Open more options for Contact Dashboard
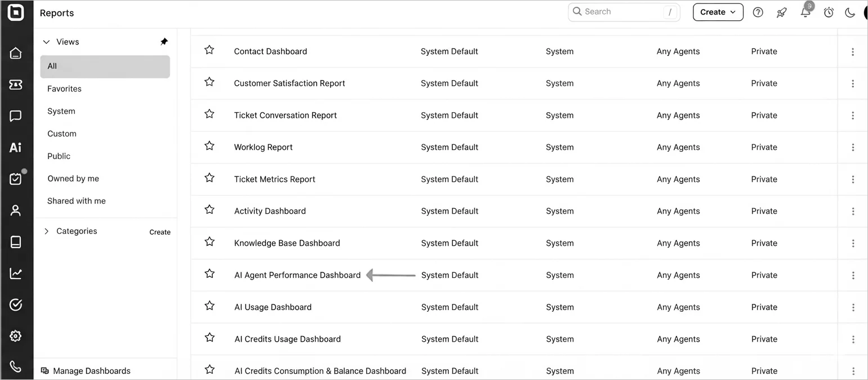The width and height of the screenshot is (868, 380). pyautogui.click(x=853, y=52)
